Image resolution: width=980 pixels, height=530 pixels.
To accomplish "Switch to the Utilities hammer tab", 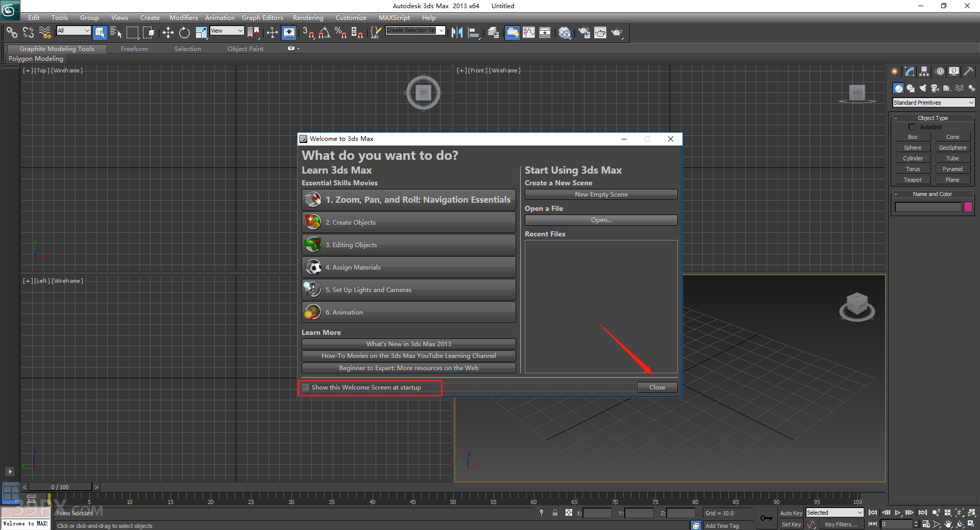I will coord(969,71).
